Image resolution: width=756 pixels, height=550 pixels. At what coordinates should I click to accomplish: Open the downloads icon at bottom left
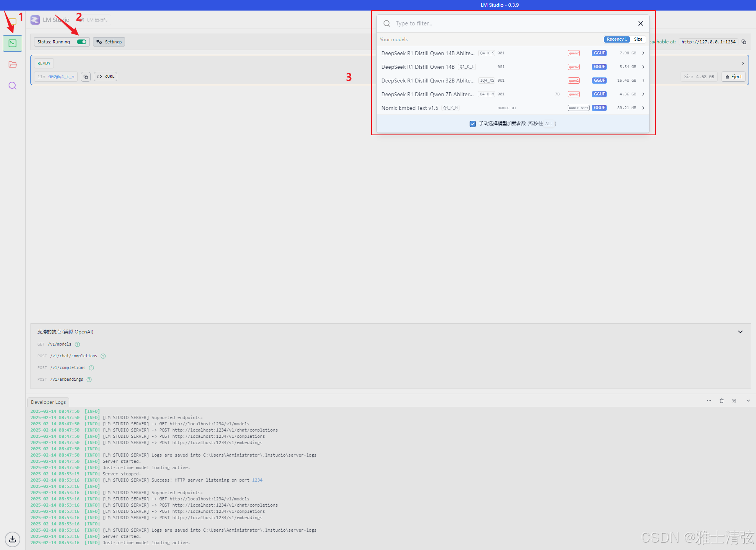point(13,539)
